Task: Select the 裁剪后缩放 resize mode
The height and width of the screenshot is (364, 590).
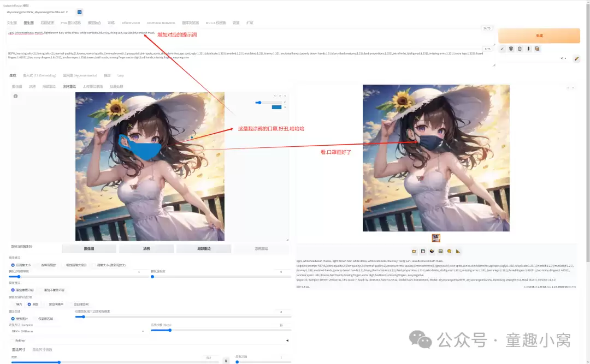Action: coord(45,265)
